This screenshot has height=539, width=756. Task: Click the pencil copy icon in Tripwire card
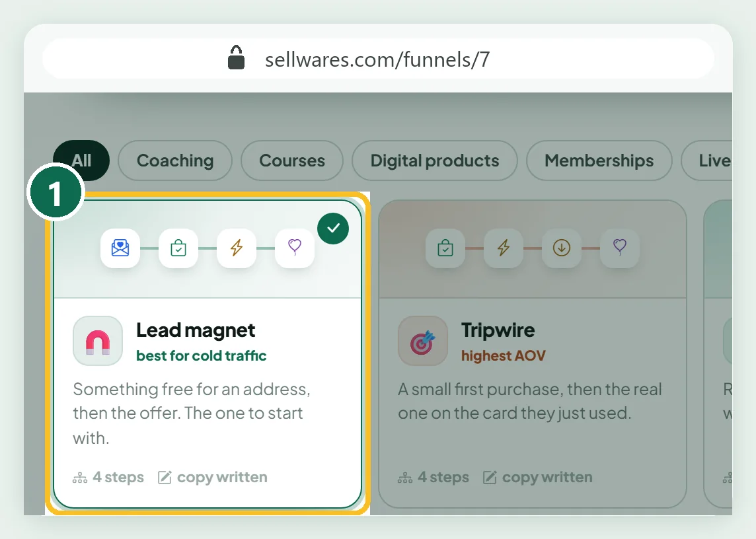[490, 478]
